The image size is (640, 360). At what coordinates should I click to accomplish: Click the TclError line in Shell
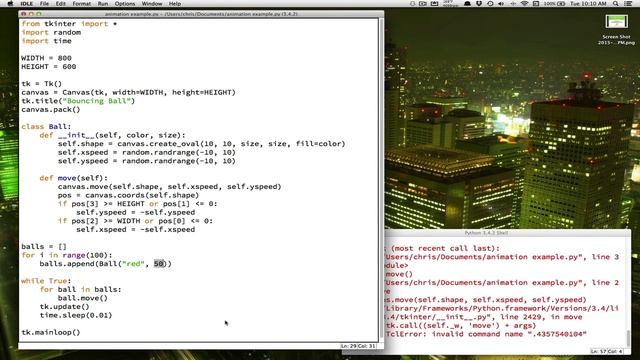click(486, 334)
